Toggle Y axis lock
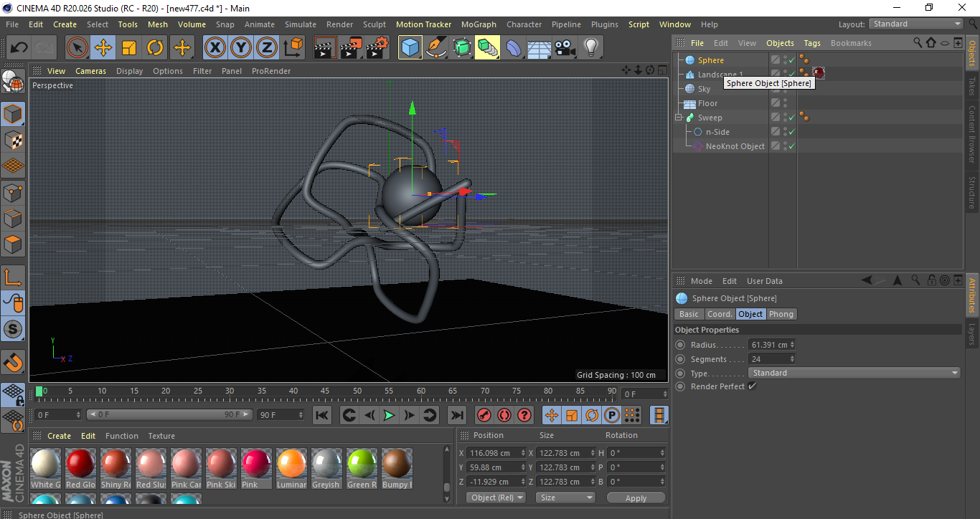Viewport: 980px width, 519px height. pos(240,48)
